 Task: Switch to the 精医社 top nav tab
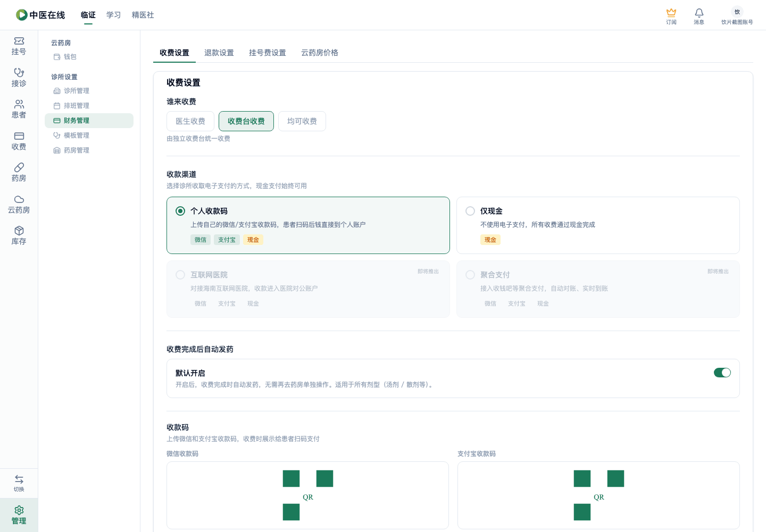[143, 15]
